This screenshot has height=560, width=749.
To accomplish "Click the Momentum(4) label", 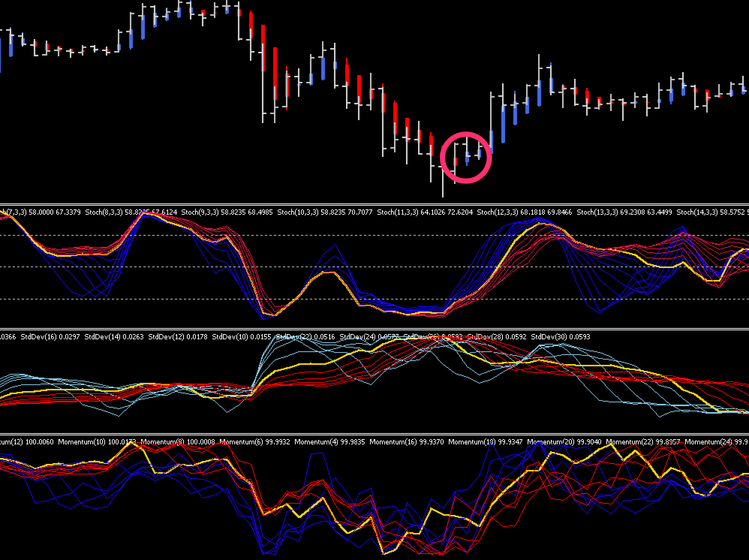I will pyautogui.click(x=316, y=442).
